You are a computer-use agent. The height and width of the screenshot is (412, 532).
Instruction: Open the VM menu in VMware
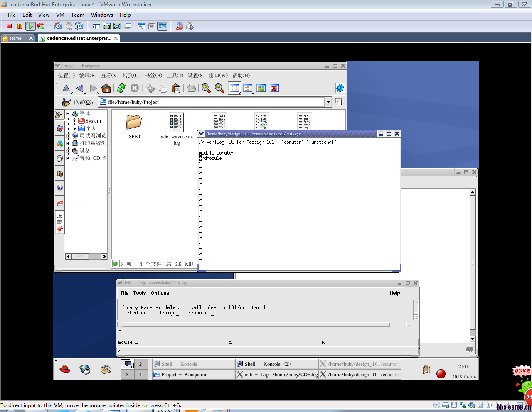coord(60,15)
